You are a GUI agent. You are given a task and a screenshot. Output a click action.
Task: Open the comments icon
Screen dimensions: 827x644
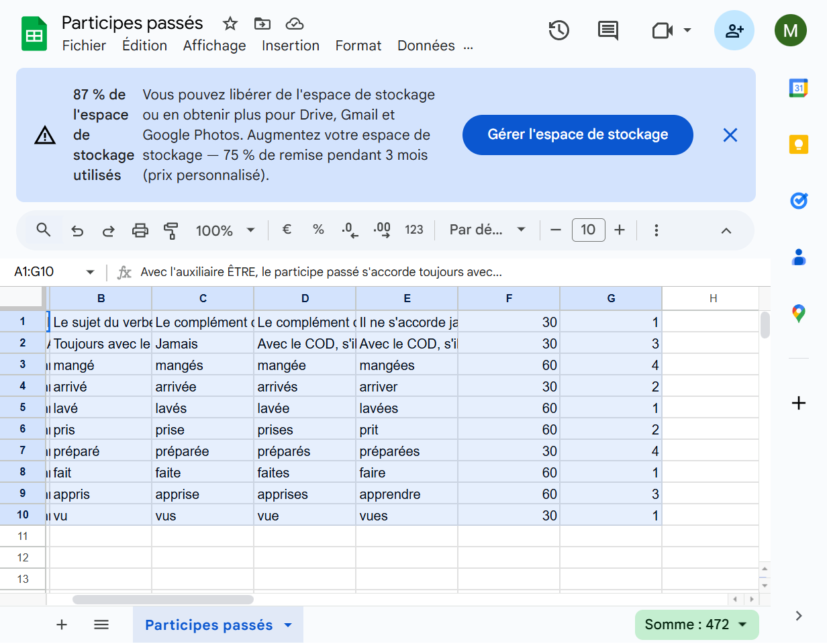608,30
